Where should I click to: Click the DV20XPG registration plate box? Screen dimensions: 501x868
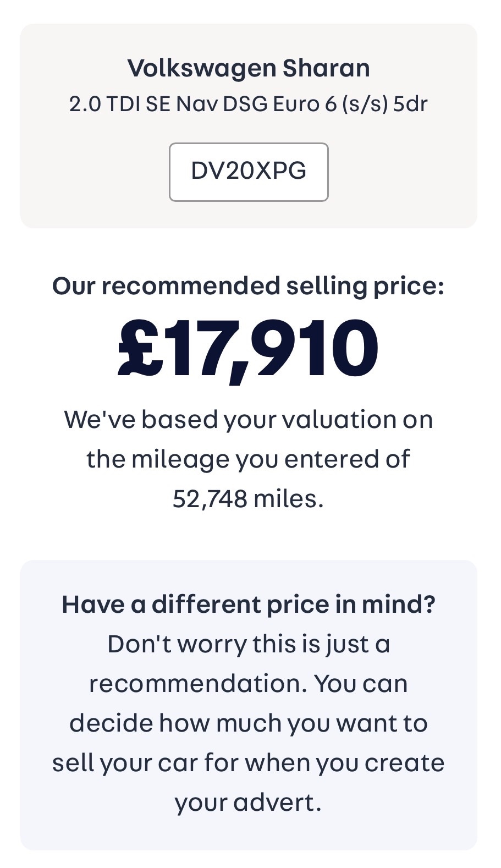[x=249, y=172]
